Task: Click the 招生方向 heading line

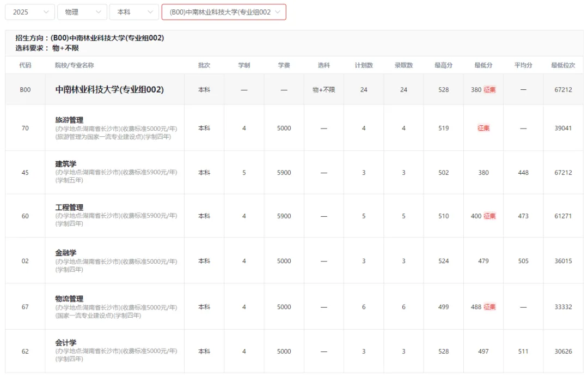Action: pyautogui.click(x=90, y=38)
